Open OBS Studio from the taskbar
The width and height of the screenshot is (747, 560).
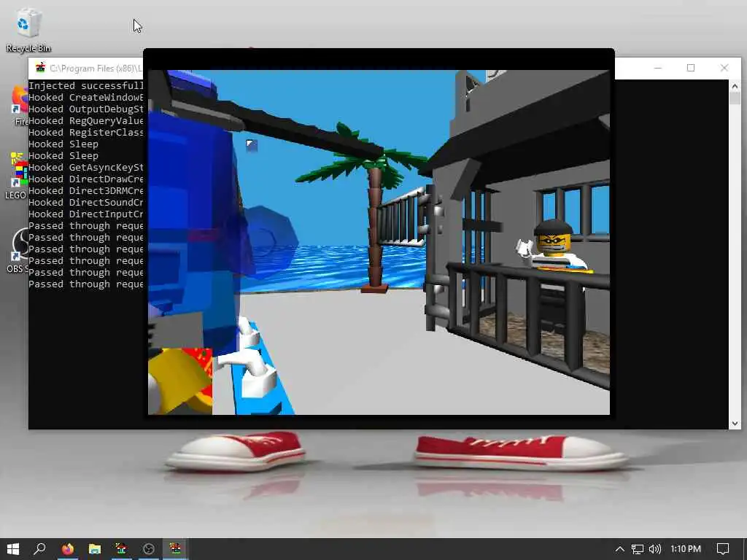coord(149,549)
